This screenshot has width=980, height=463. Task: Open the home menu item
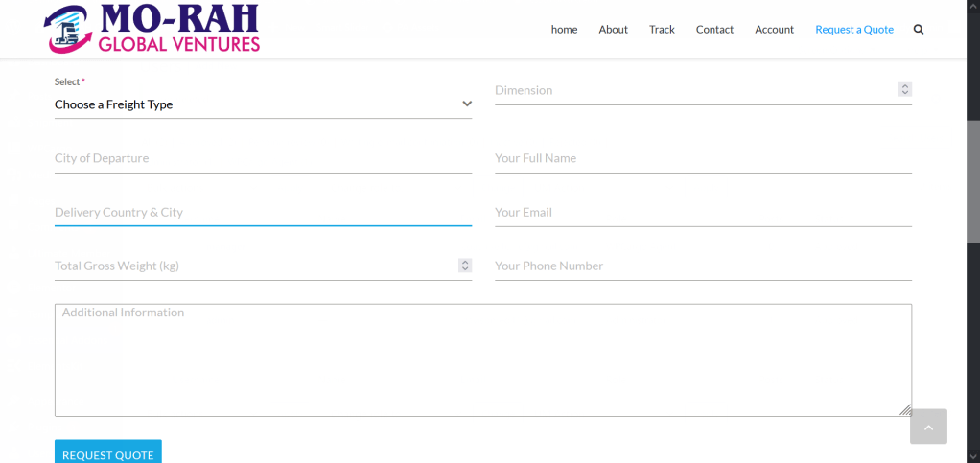[x=564, y=30]
